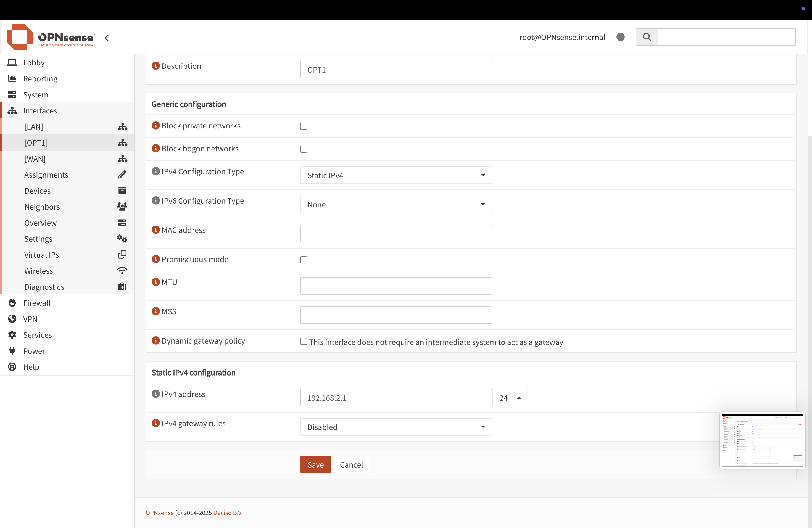Select the [WAN] interface menu item
Image resolution: width=812 pixels, height=528 pixels.
[35, 159]
